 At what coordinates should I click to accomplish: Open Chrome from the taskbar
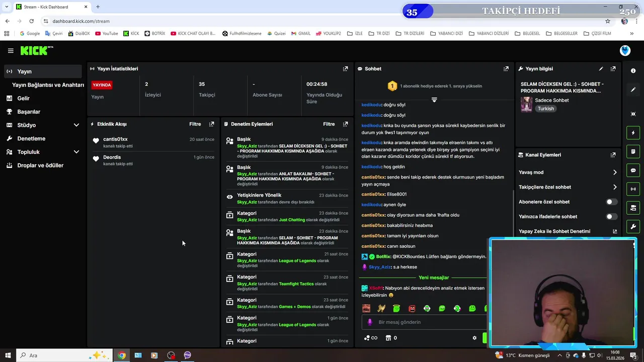(x=121, y=355)
